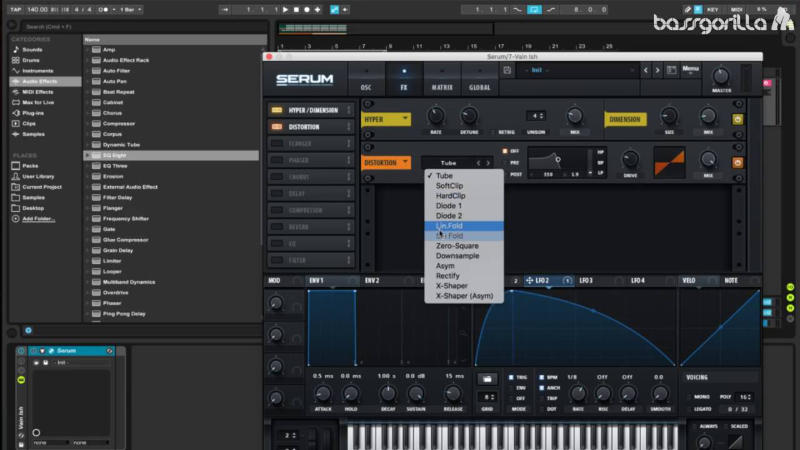
Task: Arm transport record button
Action: click(307, 10)
